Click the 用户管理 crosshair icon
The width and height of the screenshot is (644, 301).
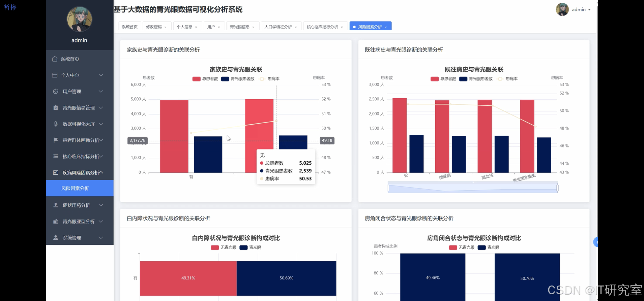point(56,91)
